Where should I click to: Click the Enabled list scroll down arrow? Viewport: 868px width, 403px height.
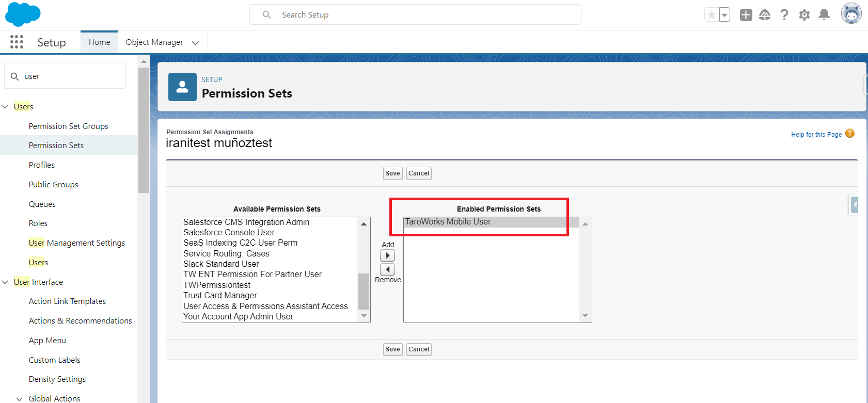click(x=585, y=316)
